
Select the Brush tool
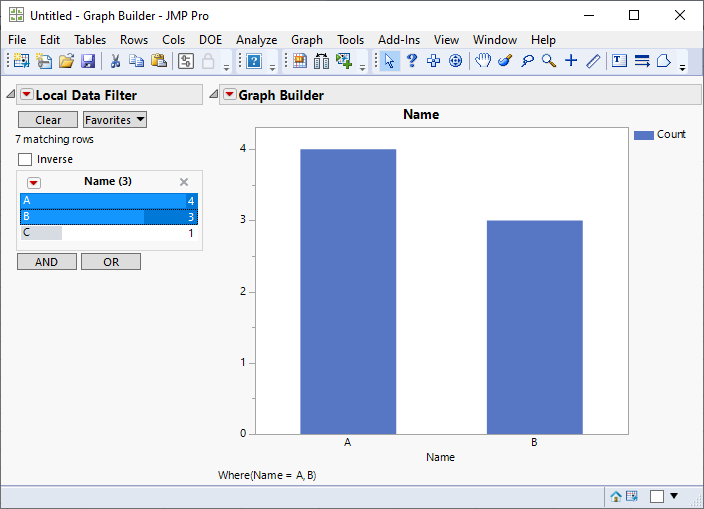(x=505, y=61)
